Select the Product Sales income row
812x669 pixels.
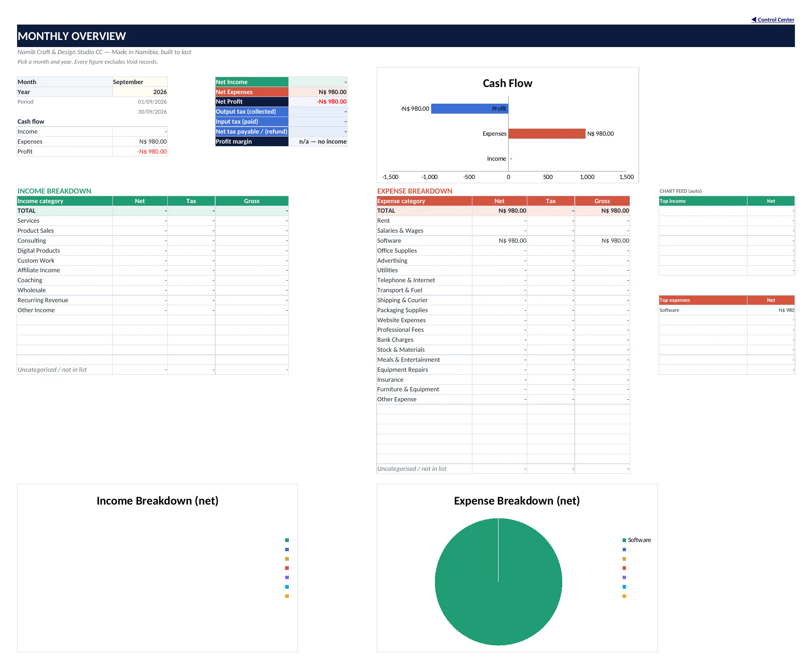tap(153, 231)
